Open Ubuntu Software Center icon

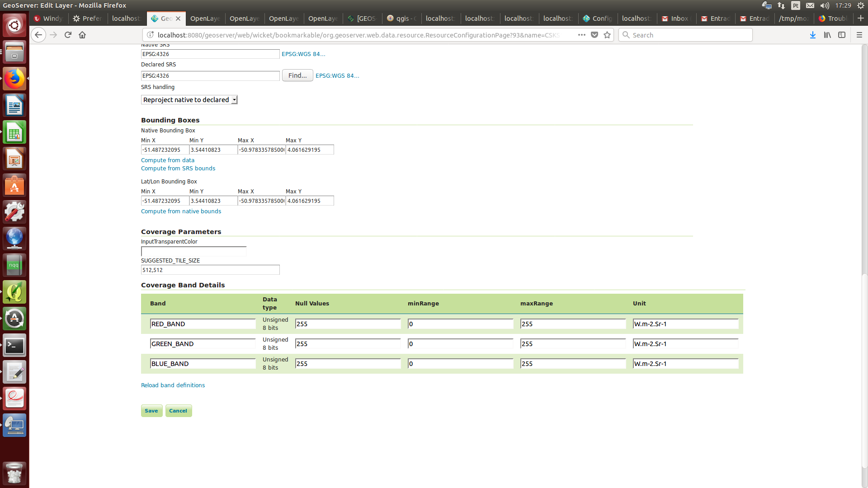(14, 185)
